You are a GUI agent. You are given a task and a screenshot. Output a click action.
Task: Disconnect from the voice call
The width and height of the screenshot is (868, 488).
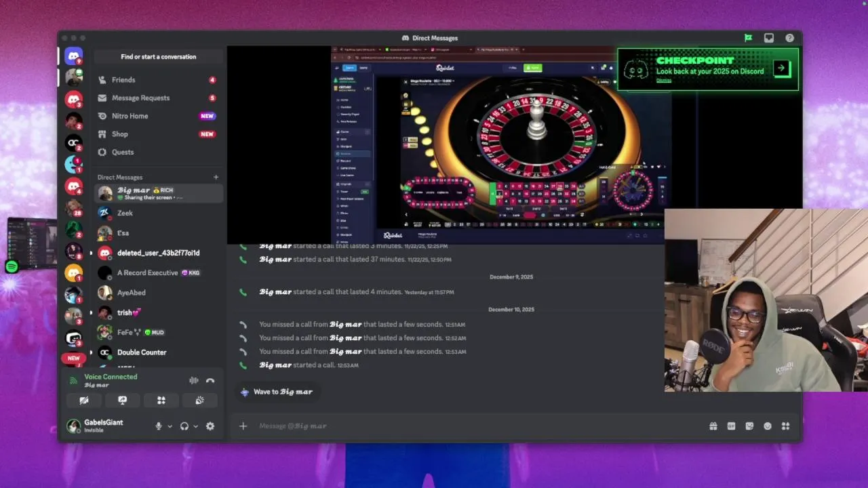click(210, 381)
